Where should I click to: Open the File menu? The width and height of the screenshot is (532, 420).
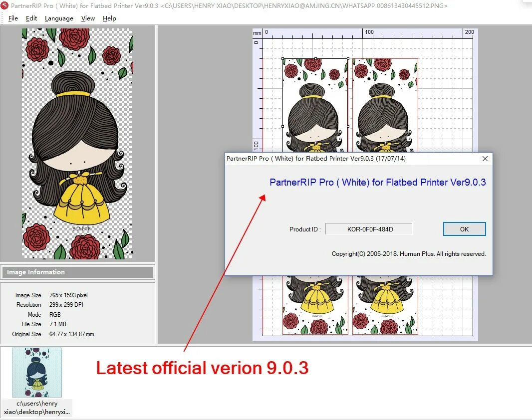(x=13, y=18)
